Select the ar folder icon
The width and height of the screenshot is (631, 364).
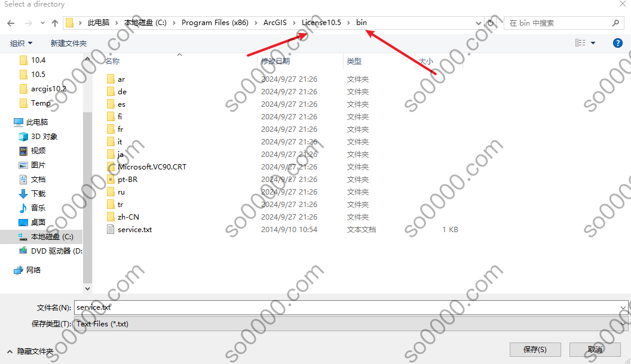point(111,79)
